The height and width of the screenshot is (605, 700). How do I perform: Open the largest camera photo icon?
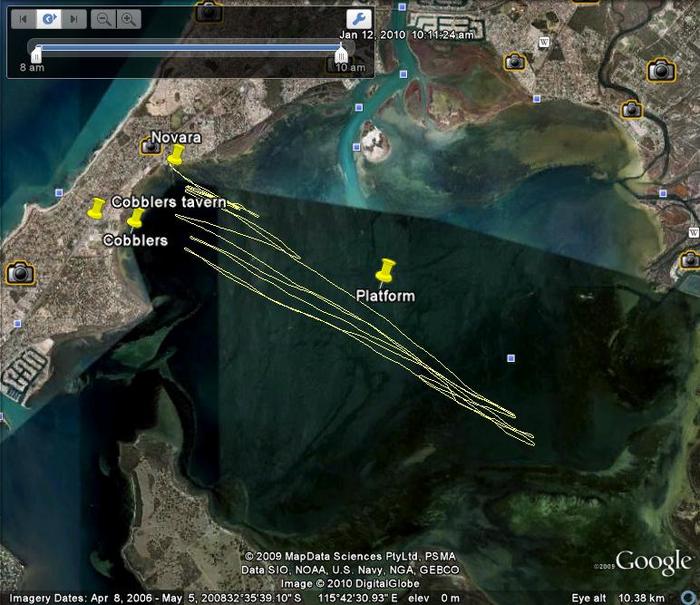[661, 70]
